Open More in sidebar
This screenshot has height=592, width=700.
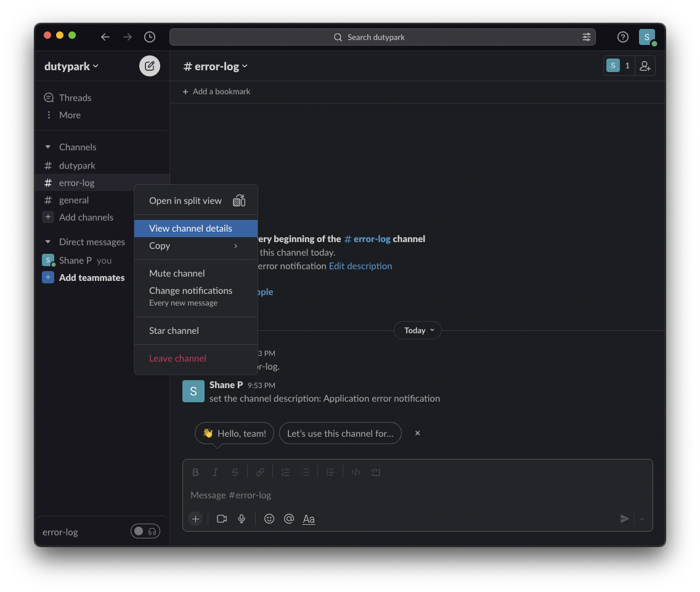coord(102,115)
